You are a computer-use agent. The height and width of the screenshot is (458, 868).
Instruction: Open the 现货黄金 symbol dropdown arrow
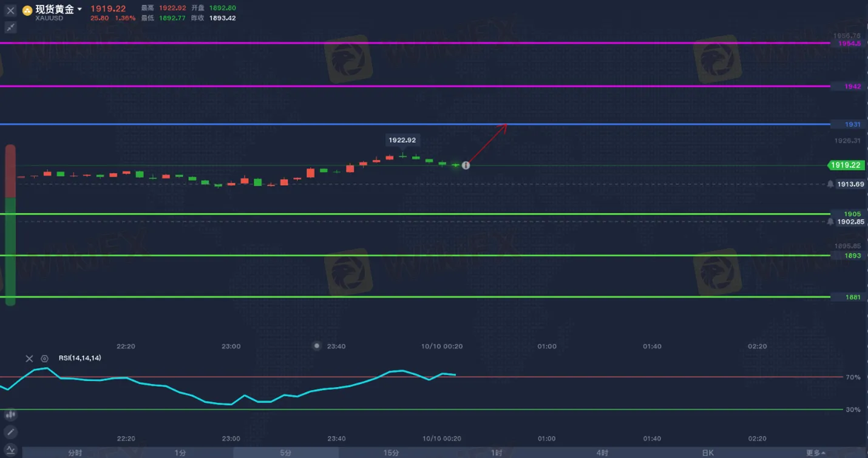pos(80,9)
